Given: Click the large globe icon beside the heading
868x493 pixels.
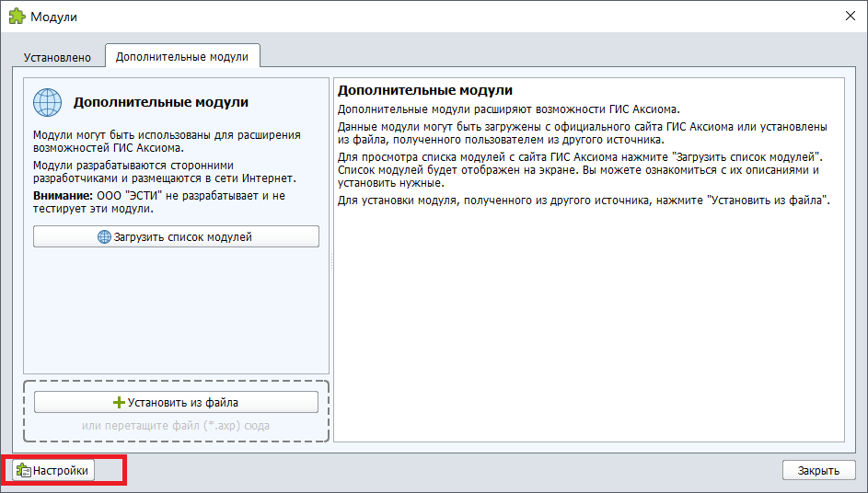Looking at the screenshot, I should coord(48,102).
